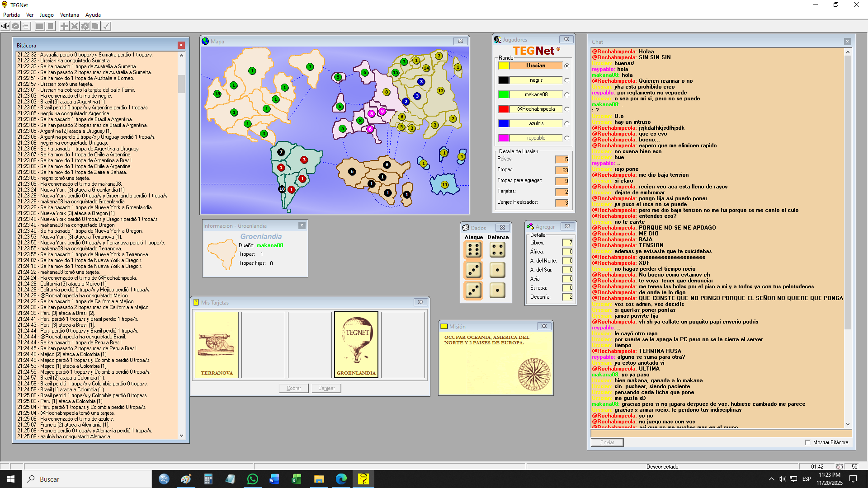Open the Juego menu
The height and width of the screenshot is (488, 868).
click(x=47, y=15)
